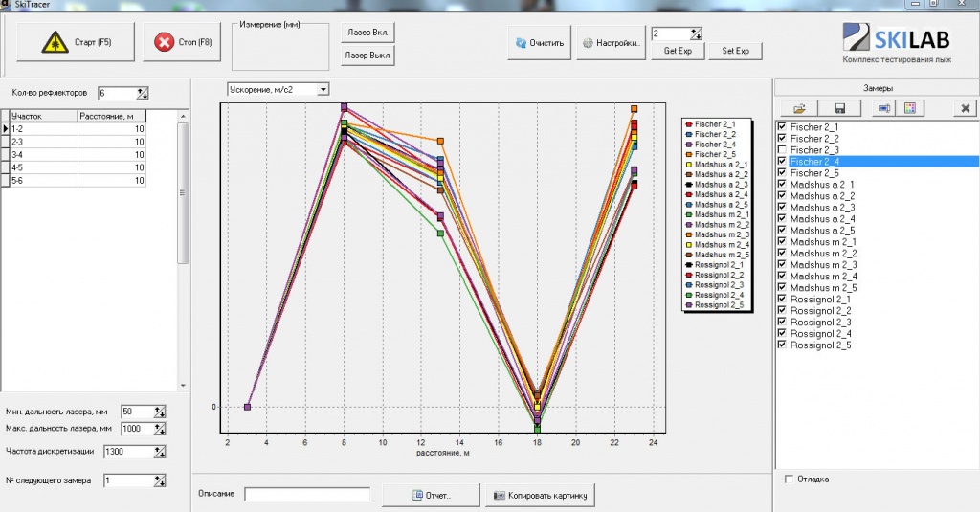Select section row 5-6 in table
Viewport: 980px width, 512px height.
74,180
